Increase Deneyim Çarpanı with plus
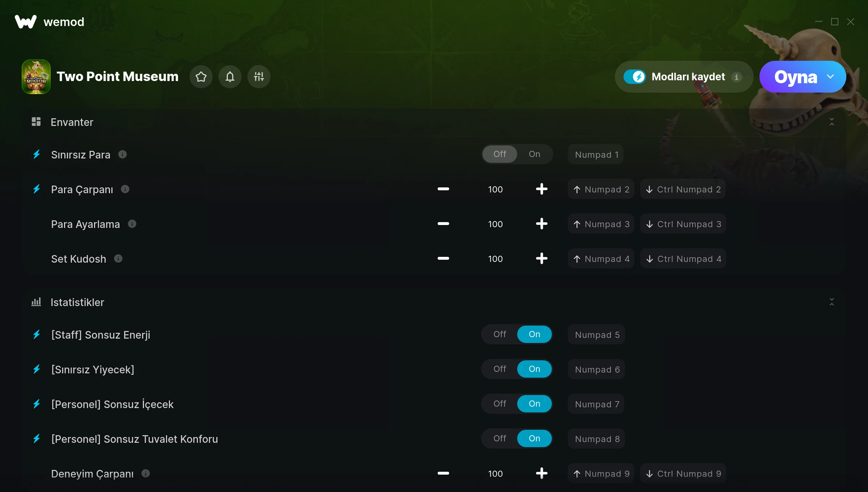868x492 pixels. (542, 473)
